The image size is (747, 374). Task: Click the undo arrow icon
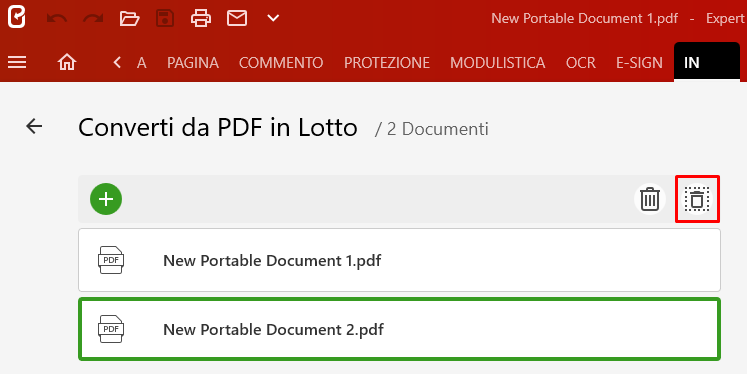pyautogui.click(x=56, y=19)
